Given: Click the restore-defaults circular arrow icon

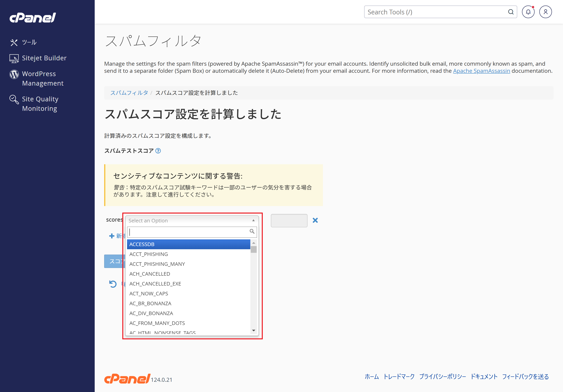Looking at the screenshot, I should pos(113,284).
